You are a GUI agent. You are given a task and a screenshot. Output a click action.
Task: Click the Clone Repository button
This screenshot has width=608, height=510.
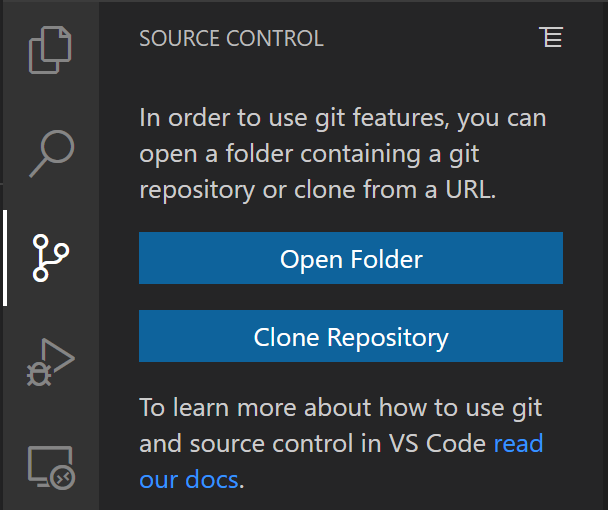point(351,336)
